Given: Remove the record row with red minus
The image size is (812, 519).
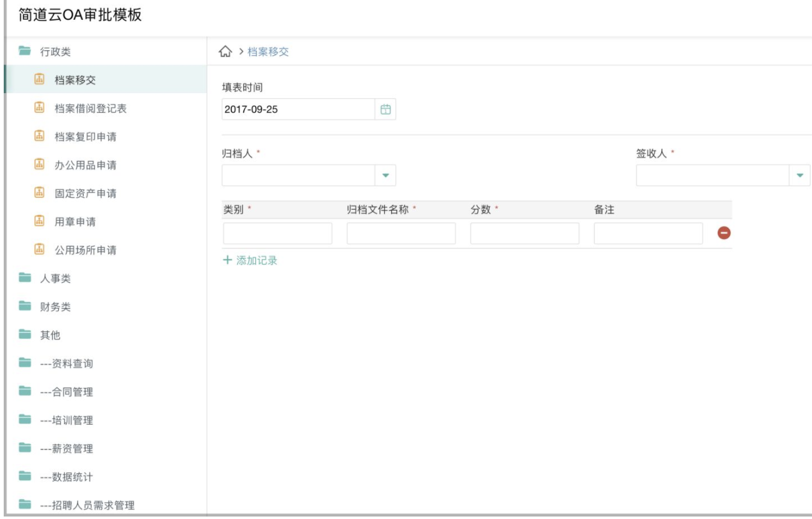Looking at the screenshot, I should point(724,233).
